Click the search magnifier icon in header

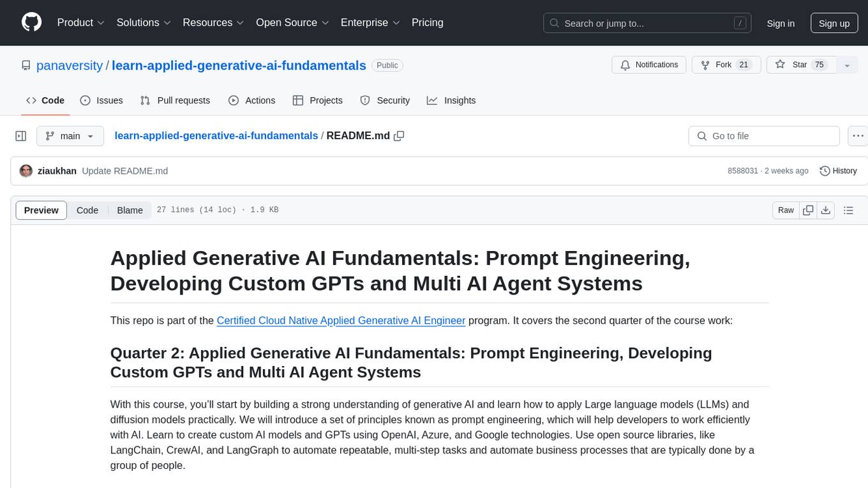pyautogui.click(x=555, y=23)
